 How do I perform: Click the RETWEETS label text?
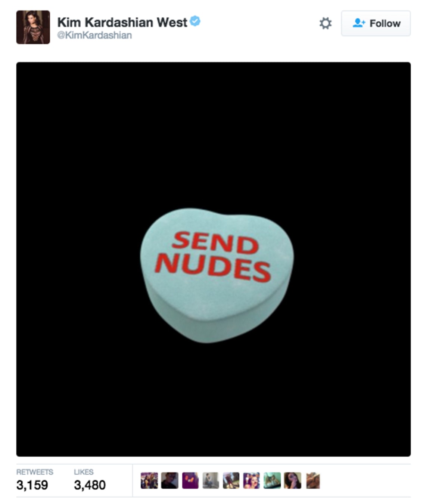[x=35, y=472]
